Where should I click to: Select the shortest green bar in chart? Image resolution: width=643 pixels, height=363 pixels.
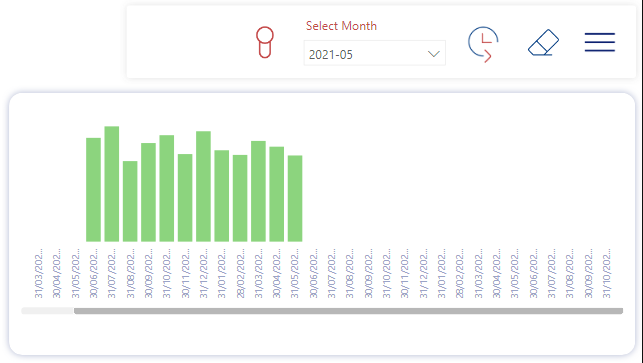click(x=130, y=201)
